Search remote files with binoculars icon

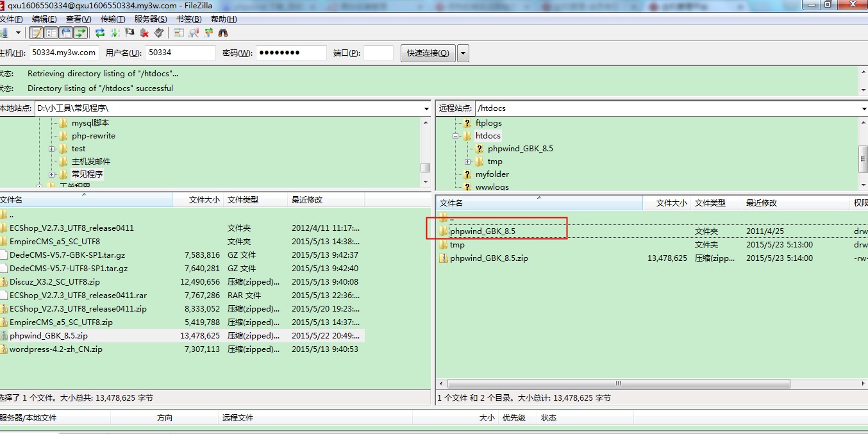pyautogui.click(x=223, y=33)
